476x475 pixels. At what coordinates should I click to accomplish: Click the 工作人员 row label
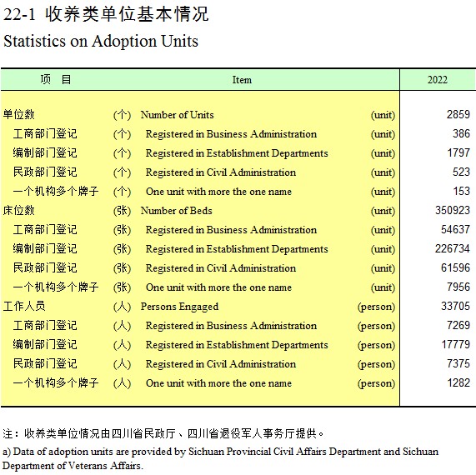pyautogui.click(x=24, y=306)
